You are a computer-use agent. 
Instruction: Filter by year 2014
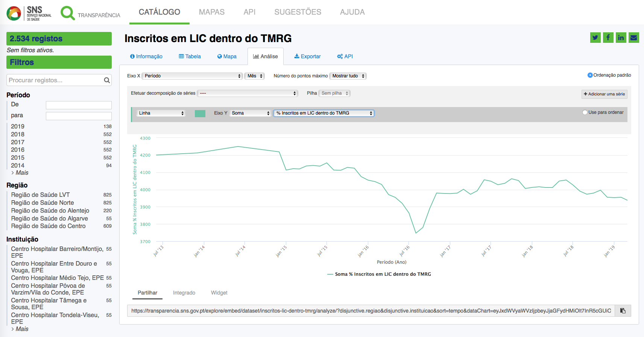point(61,166)
